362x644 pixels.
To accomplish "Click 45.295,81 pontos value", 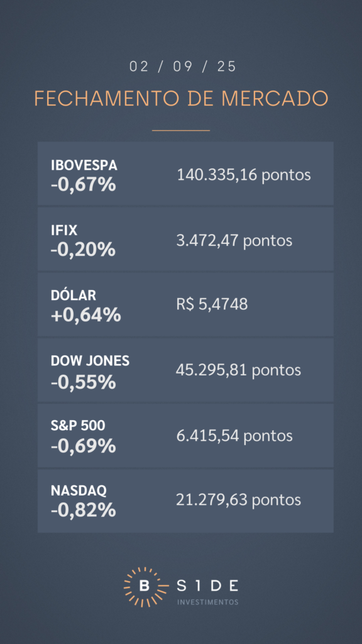I will tap(238, 370).
